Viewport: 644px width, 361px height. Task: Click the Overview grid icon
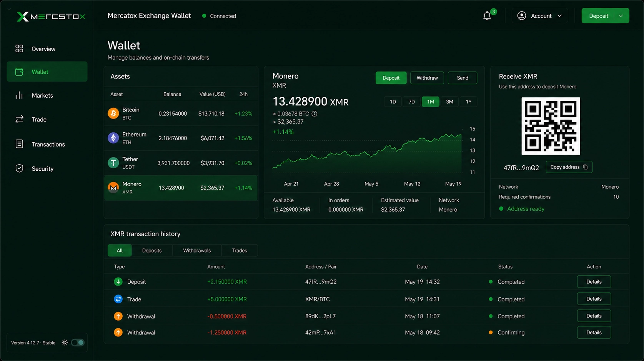pyautogui.click(x=19, y=48)
